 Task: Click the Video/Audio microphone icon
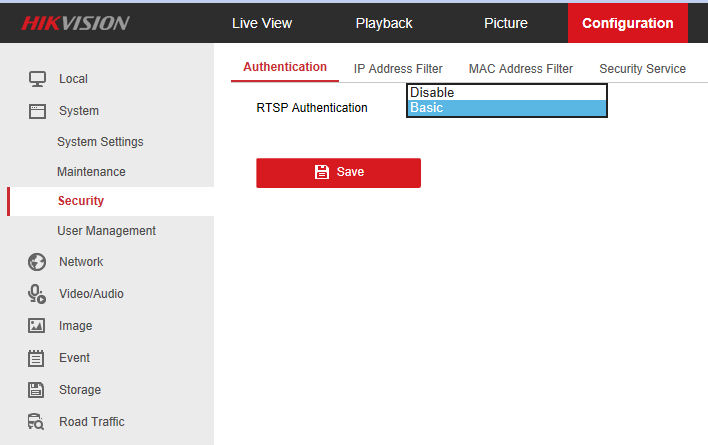click(37, 294)
